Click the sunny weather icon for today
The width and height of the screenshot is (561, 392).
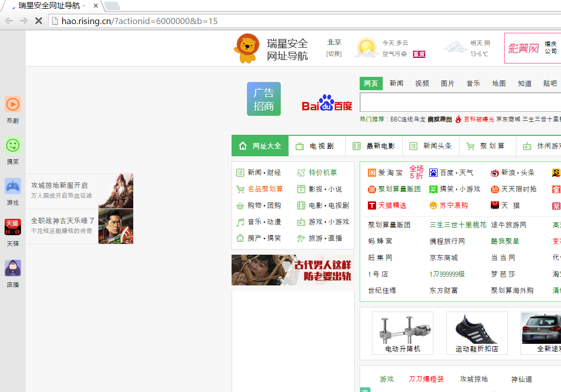coord(366,48)
